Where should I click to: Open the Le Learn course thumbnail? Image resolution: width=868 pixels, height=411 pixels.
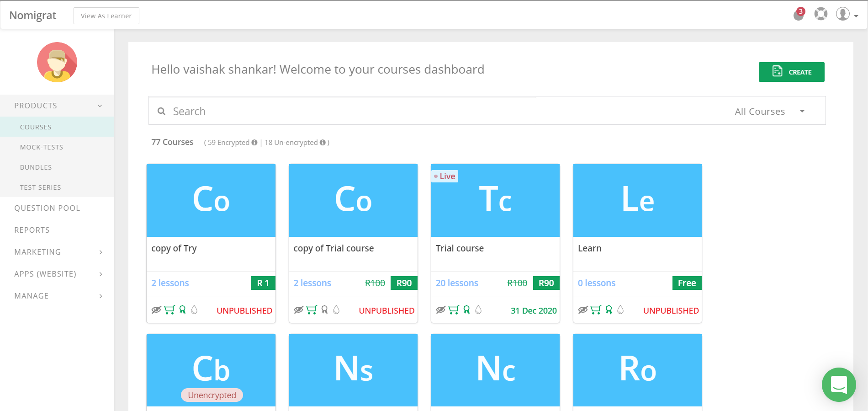coord(637,200)
